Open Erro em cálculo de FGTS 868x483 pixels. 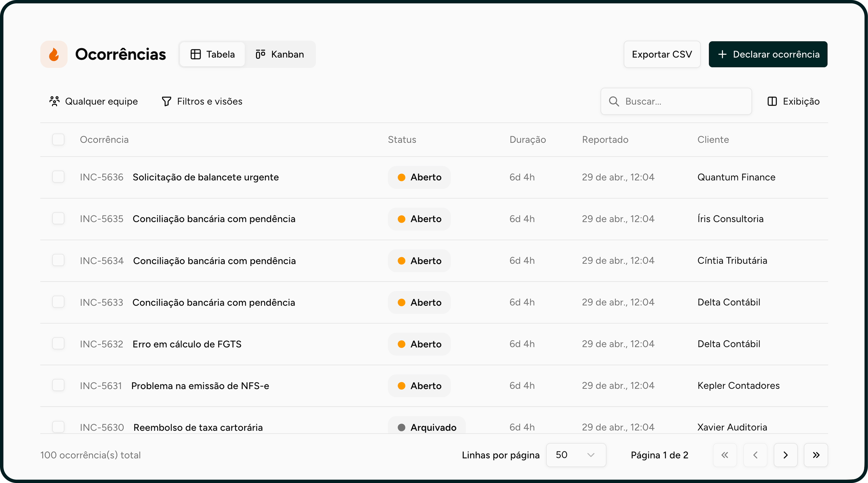pyautogui.click(x=187, y=344)
